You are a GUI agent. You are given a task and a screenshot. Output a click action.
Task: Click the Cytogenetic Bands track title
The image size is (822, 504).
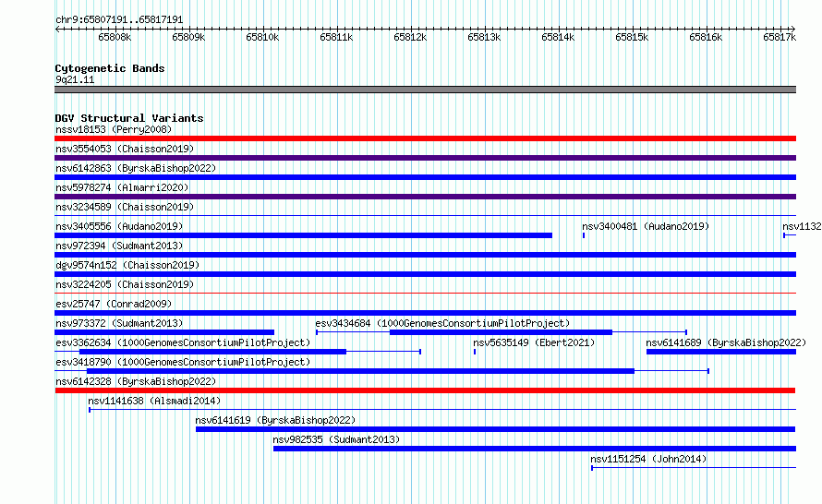click(110, 68)
